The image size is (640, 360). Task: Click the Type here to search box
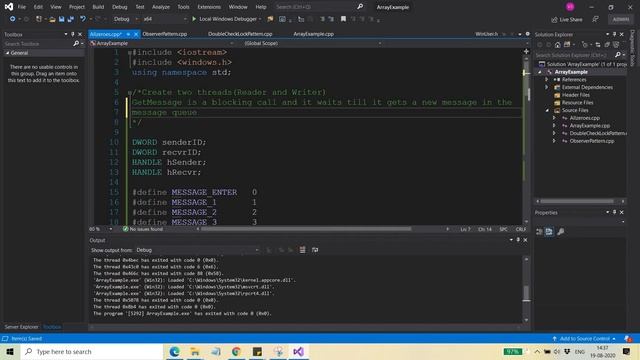(92, 351)
